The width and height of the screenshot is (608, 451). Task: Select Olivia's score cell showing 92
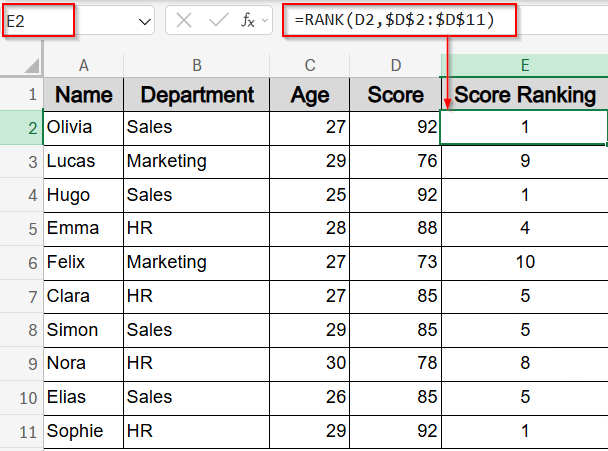tap(395, 128)
